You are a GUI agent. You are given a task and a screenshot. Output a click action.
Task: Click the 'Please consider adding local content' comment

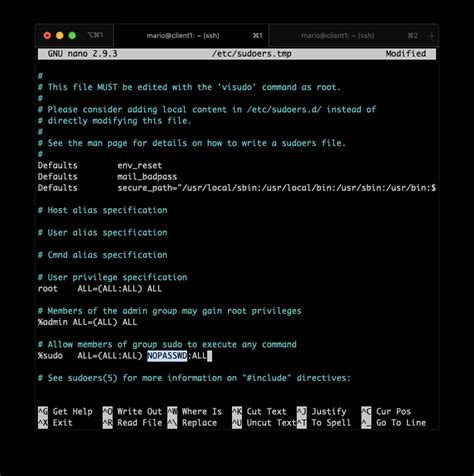coord(207,109)
